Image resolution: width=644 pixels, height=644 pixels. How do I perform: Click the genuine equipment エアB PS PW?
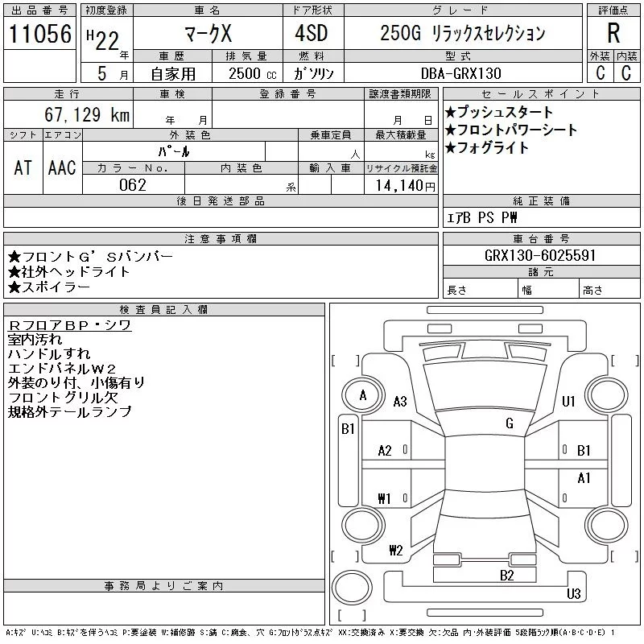[x=481, y=217]
